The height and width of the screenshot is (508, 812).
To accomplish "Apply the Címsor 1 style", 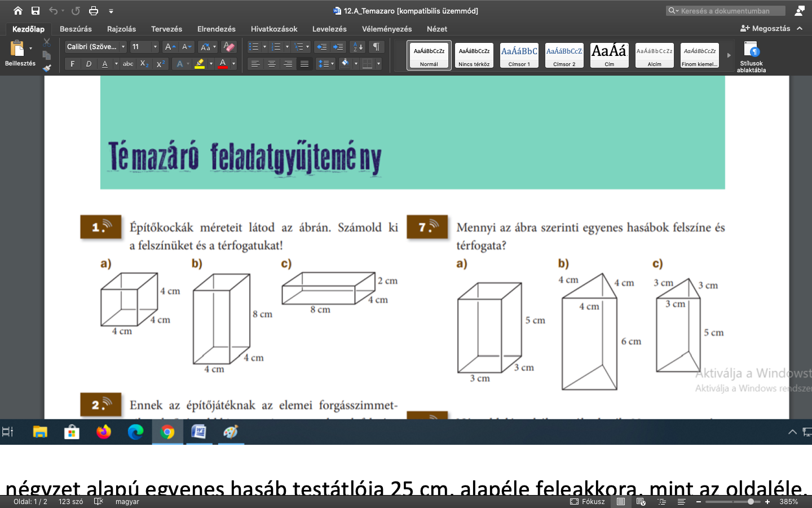I will coord(519,55).
